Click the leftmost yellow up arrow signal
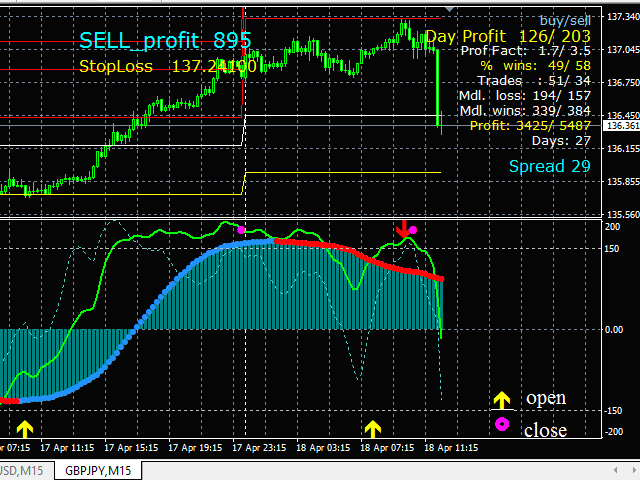Image resolution: width=640 pixels, height=480 pixels. click(x=25, y=428)
